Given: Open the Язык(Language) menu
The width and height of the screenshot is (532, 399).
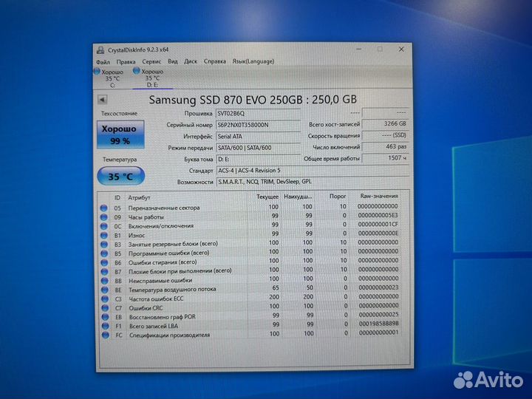Looking at the screenshot, I should [x=253, y=61].
